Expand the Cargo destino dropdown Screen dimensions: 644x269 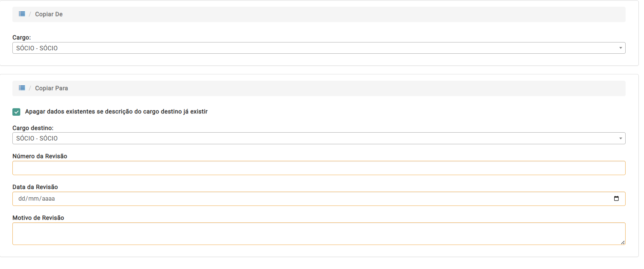(x=315, y=138)
